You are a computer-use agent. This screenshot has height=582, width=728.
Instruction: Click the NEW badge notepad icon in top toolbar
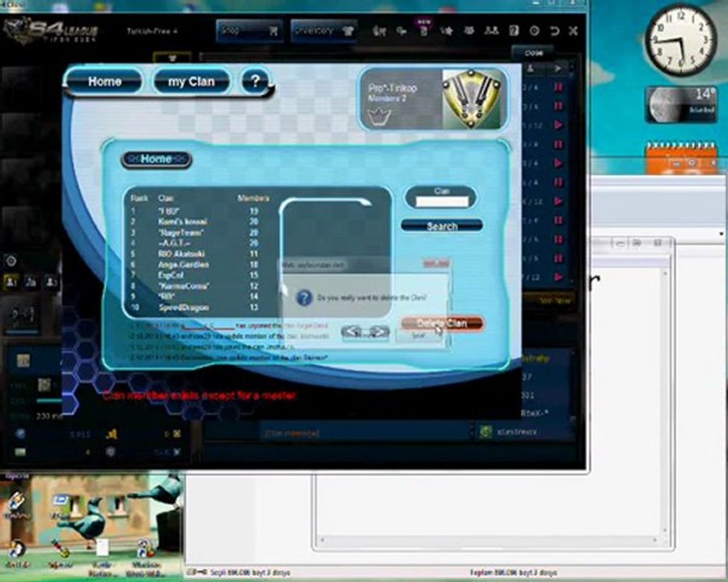tap(424, 29)
